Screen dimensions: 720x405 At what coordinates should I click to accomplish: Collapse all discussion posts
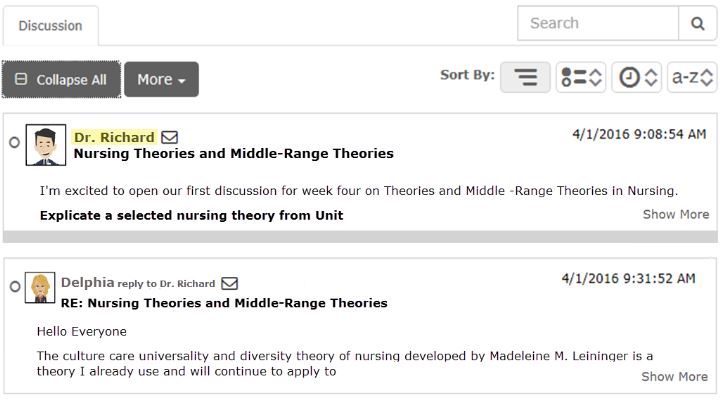click(x=61, y=79)
